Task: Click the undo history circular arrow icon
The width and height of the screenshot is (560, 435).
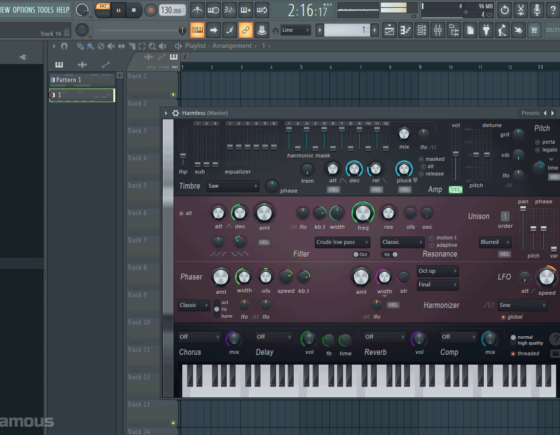Action: (504, 10)
